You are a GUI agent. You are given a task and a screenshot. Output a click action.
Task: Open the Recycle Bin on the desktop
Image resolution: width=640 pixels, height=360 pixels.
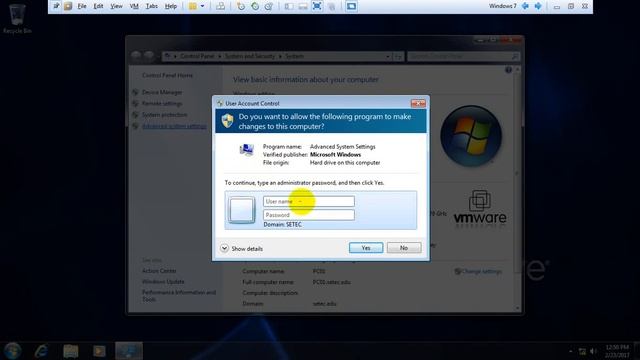coord(17,19)
